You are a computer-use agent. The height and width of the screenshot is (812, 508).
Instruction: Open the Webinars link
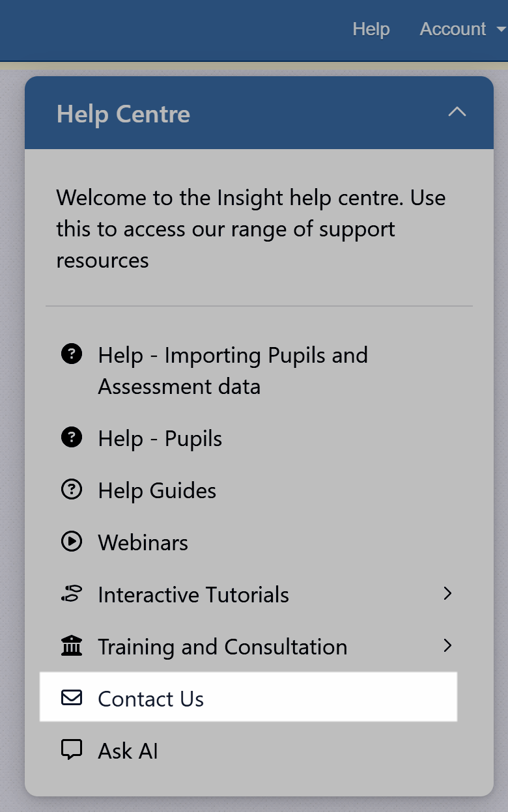point(143,542)
